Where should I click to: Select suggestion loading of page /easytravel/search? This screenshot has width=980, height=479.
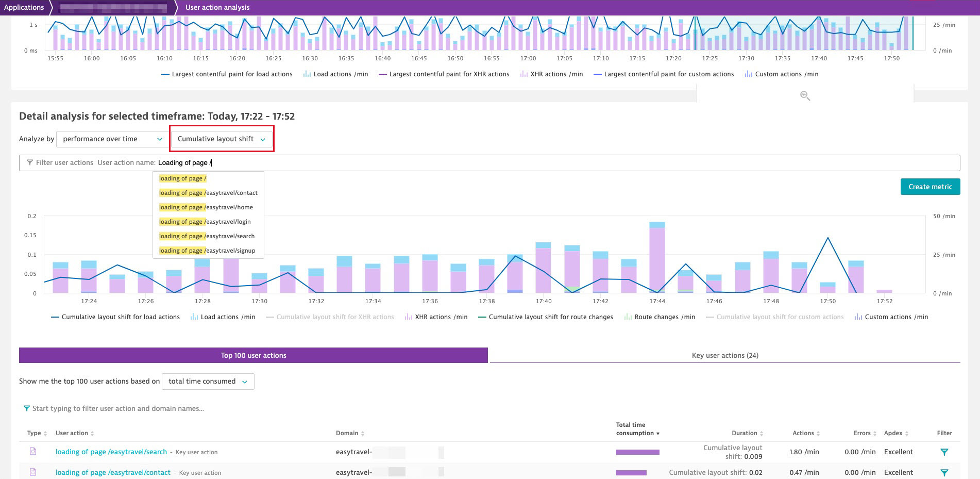(208, 236)
